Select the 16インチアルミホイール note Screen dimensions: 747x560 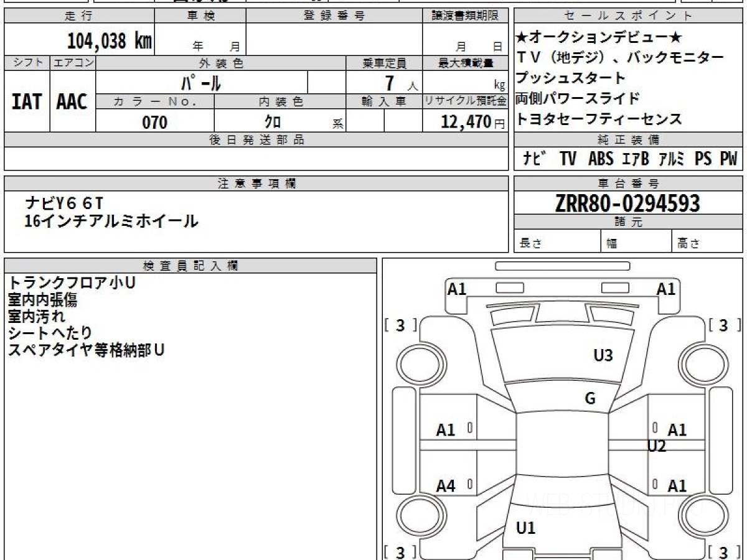(111, 220)
